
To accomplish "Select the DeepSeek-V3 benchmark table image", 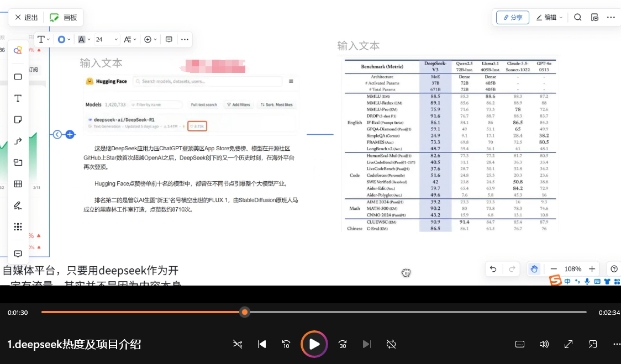I will 451,145.
